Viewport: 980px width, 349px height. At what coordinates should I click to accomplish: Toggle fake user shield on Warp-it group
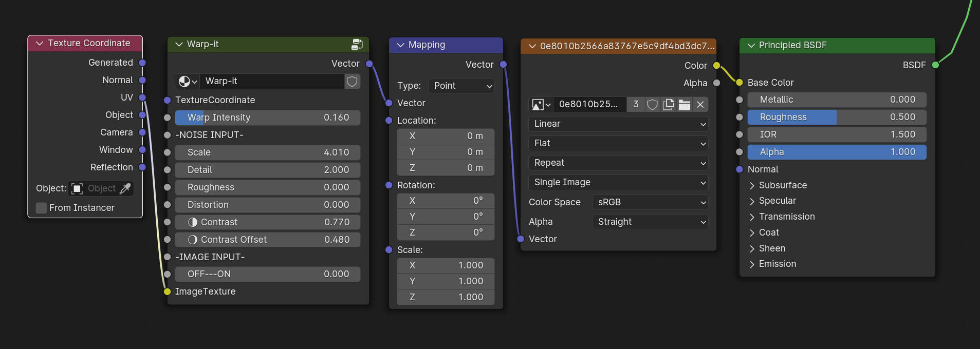352,82
